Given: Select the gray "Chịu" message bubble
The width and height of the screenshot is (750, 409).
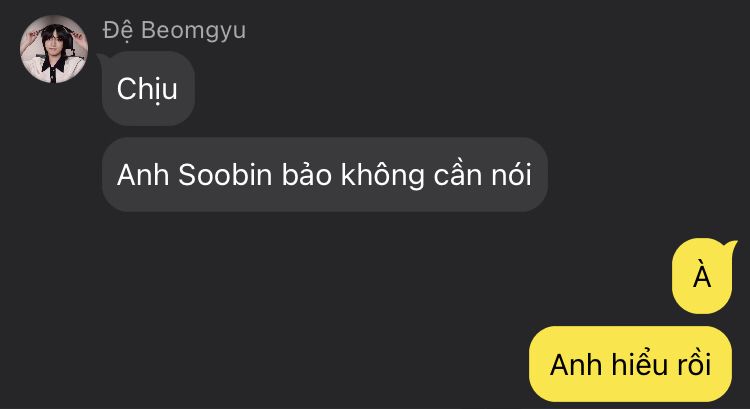Looking at the screenshot, I should pyautogui.click(x=148, y=88).
